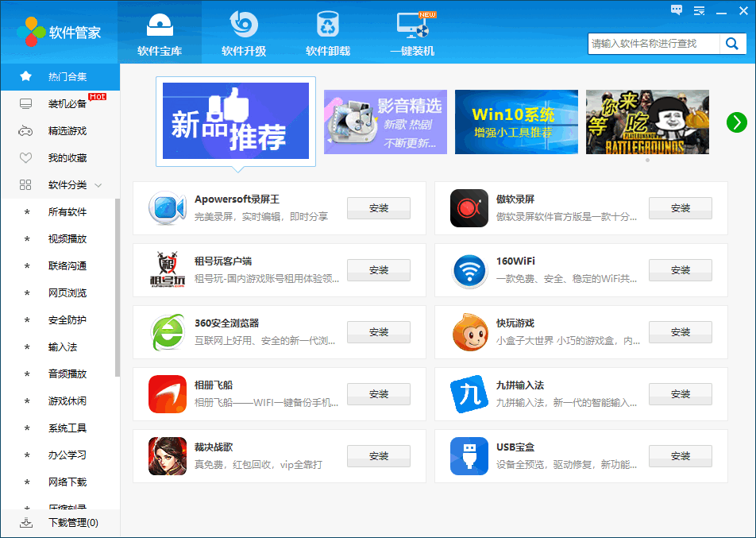Click the 租号玩 app icon
The width and height of the screenshot is (756, 538).
click(168, 270)
